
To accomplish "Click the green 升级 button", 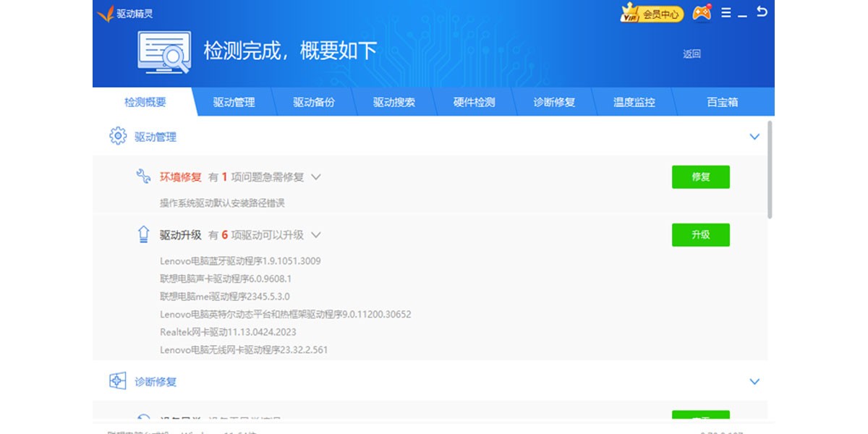I will [x=701, y=234].
